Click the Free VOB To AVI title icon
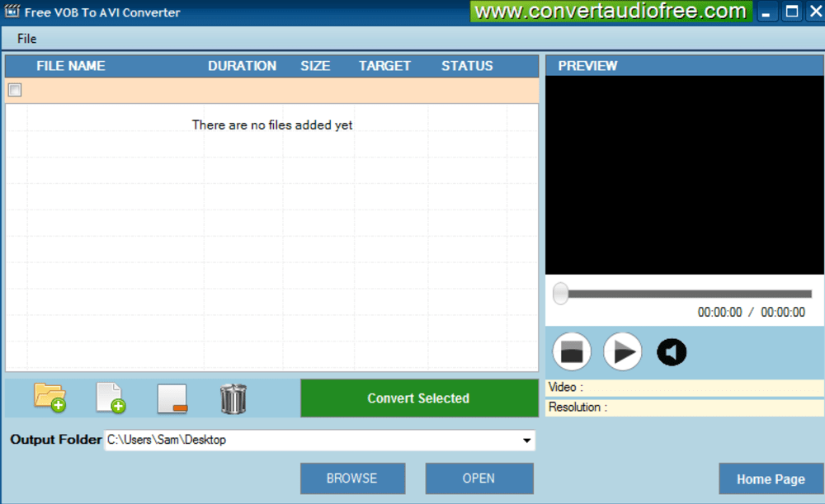The height and width of the screenshot is (504, 825). [x=12, y=12]
